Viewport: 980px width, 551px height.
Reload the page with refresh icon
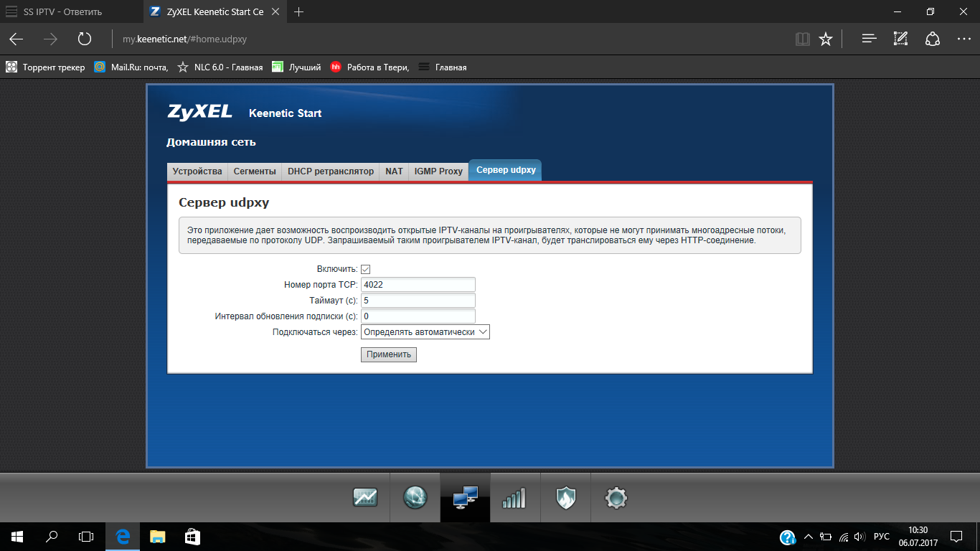[85, 39]
